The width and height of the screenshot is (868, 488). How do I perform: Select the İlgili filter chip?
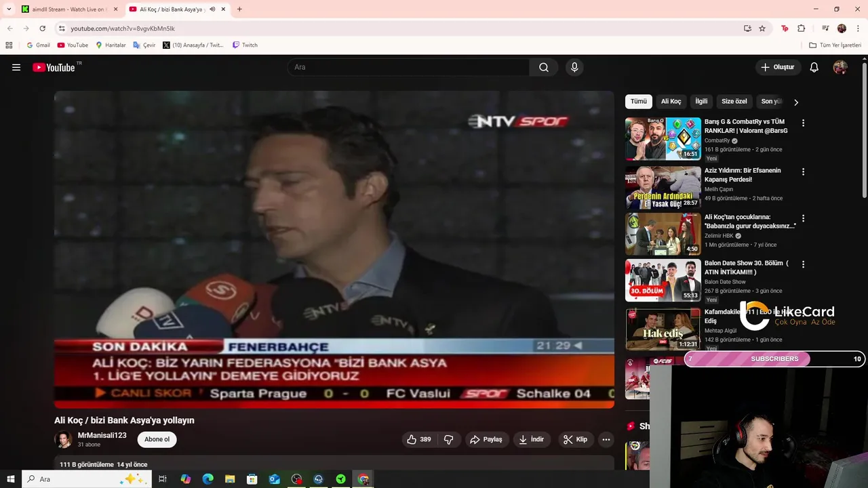coord(701,102)
